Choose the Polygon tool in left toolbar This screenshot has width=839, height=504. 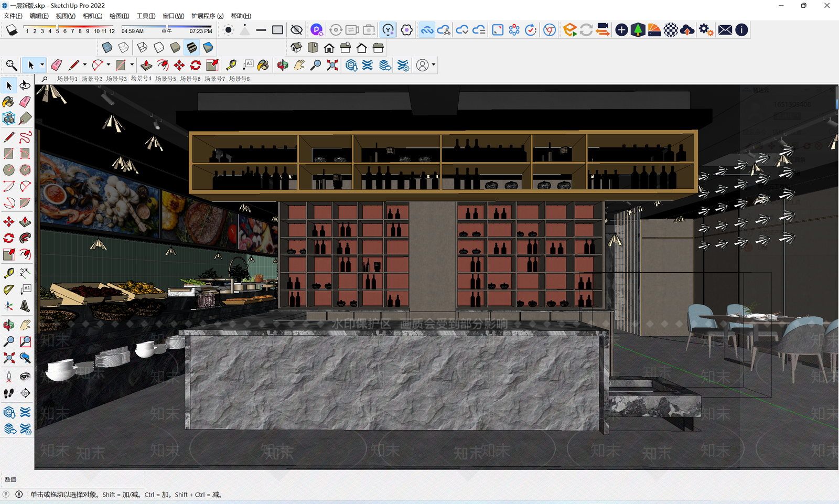[x=25, y=170]
